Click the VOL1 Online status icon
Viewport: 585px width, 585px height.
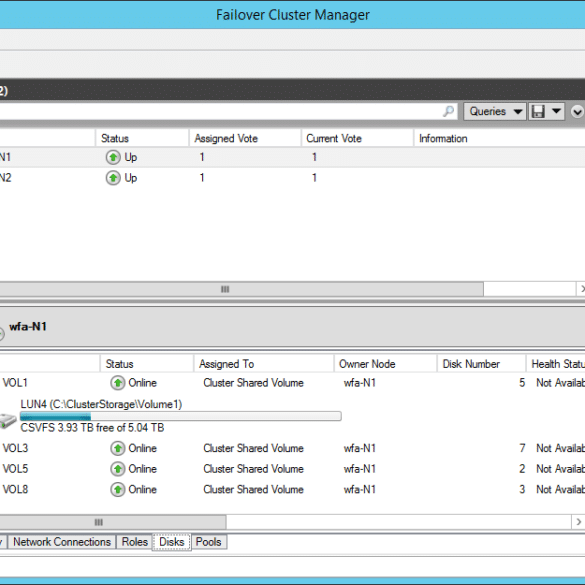[x=118, y=383]
